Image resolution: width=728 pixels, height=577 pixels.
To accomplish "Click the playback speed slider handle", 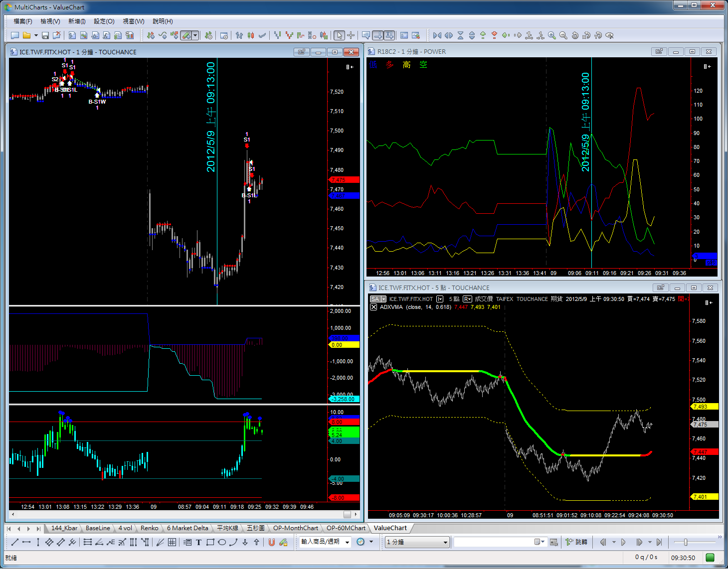I will click(x=686, y=542).
